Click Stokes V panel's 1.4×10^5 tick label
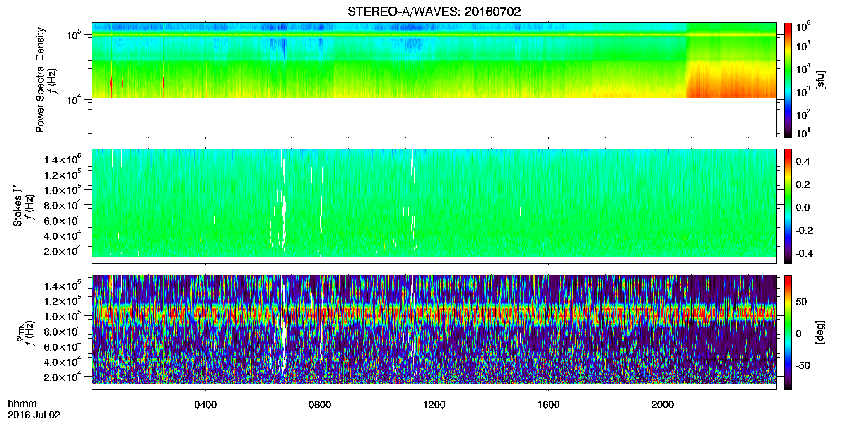868x447 pixels. [x=63, y=159]
